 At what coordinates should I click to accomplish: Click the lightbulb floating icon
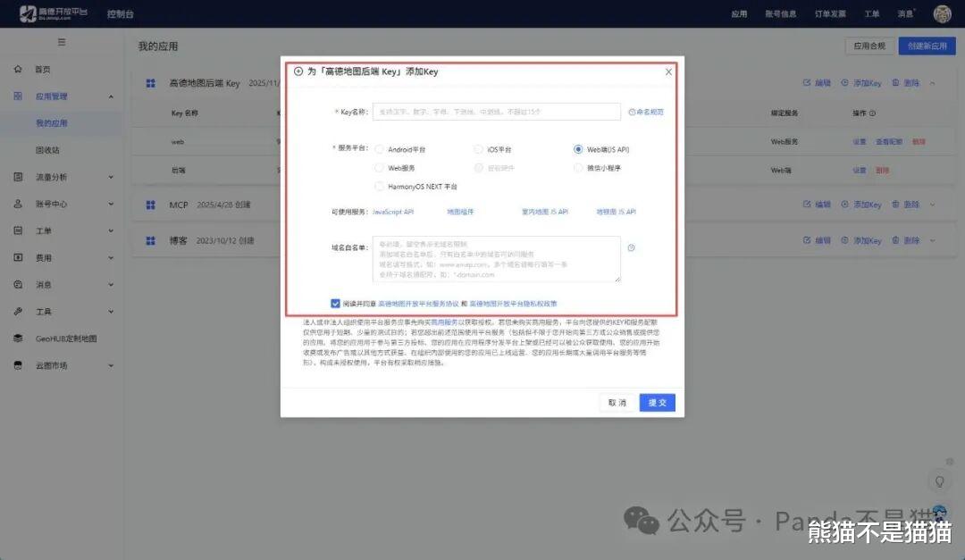click(940, 481)
